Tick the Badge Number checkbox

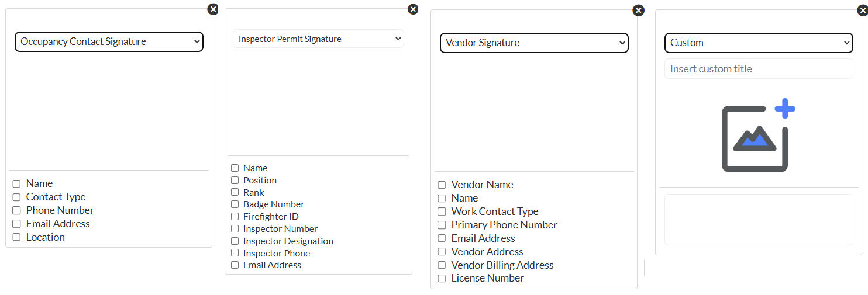tap(235, 204)
